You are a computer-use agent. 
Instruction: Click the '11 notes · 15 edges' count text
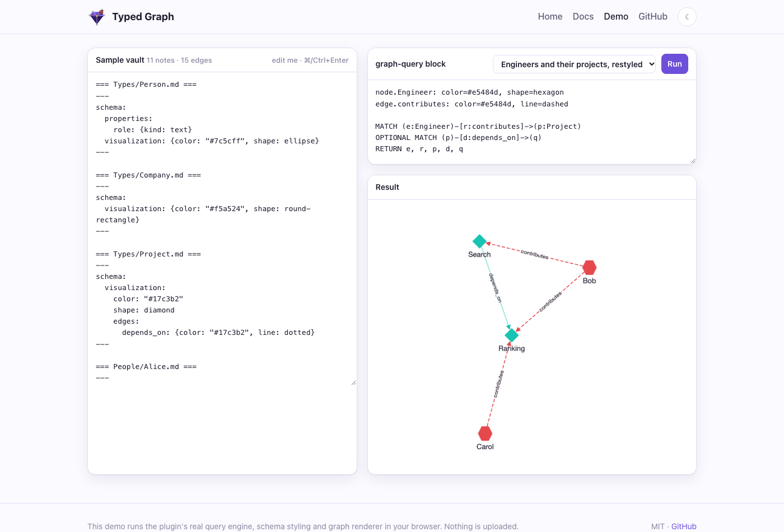[x=179, y=60]
